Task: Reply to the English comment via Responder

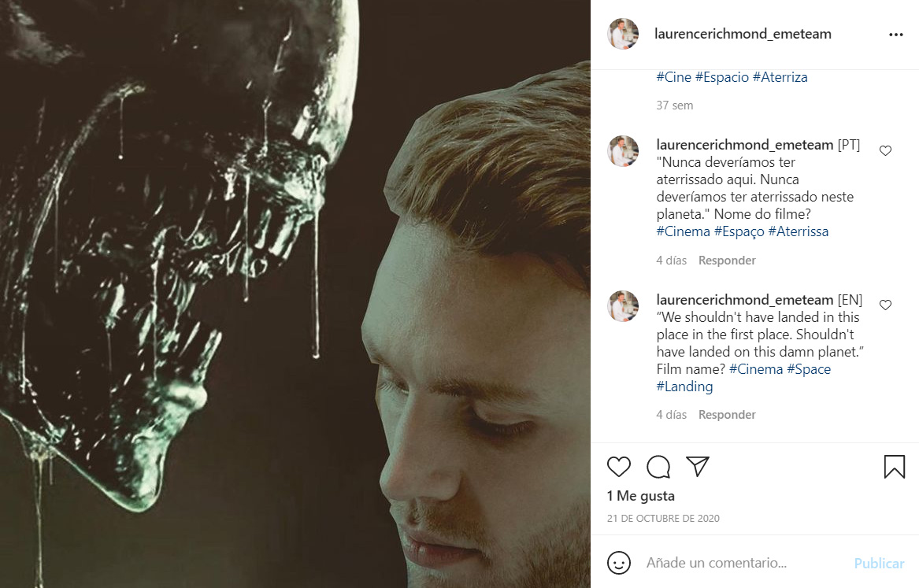Action: [x=727, y=415]
